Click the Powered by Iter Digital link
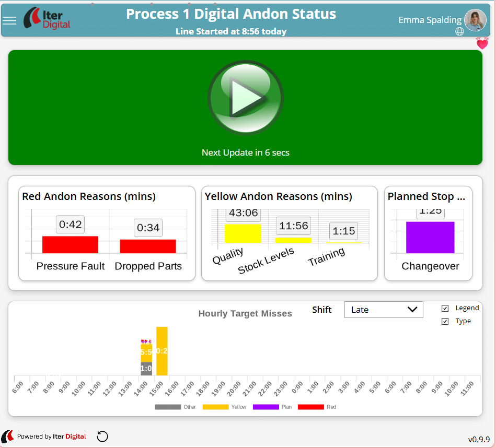The width and height of the screenshot is (496, 448). [x=52, y=437]
